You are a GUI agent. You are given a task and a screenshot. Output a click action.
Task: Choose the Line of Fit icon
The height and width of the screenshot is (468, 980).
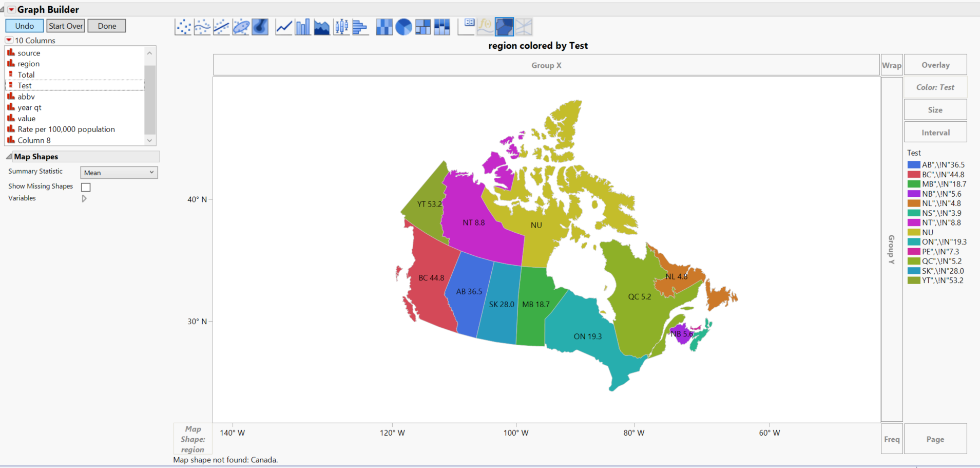click(x=221, y=26)
